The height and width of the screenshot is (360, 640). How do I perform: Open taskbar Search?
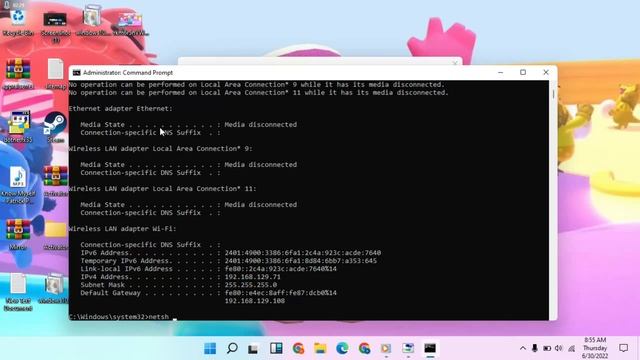tap(232, 348)
